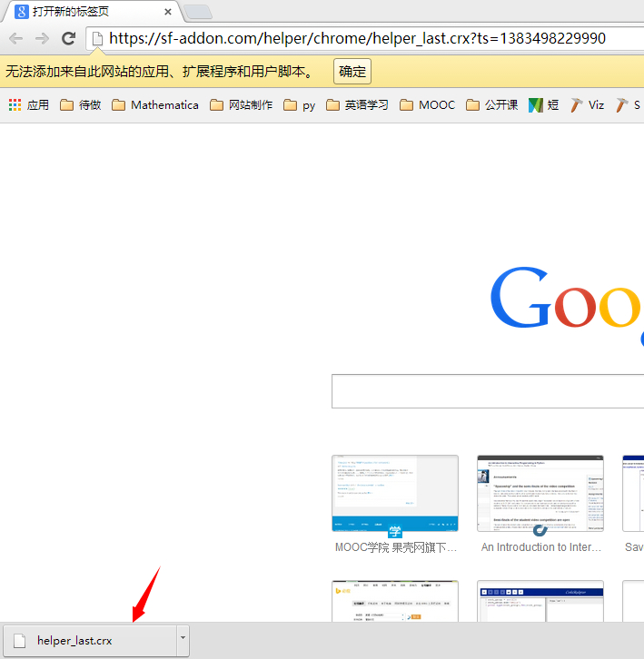Screen dimensions: 644x659
Task: Open the CodeSkulptor page thumbnail
Action: click(540, 601)
